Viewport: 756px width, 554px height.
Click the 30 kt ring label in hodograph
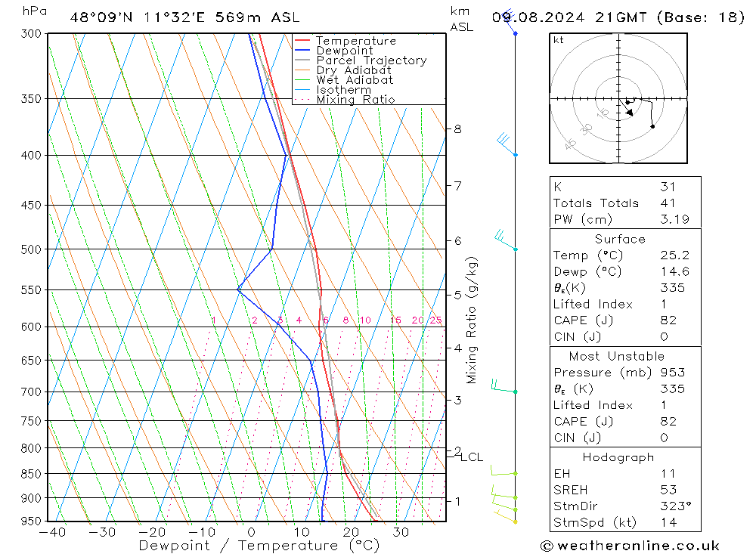click(586, 130)
